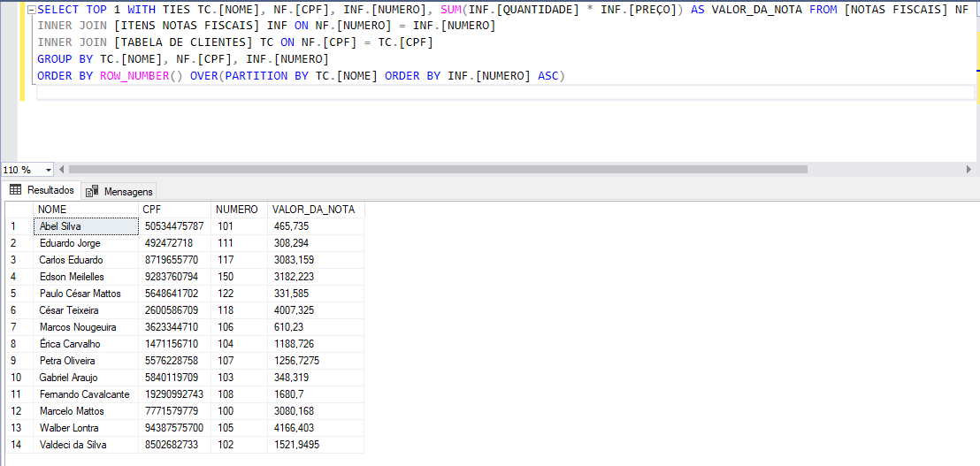
Task: Select row 14 header in results grid
Action: pos(19,446)
